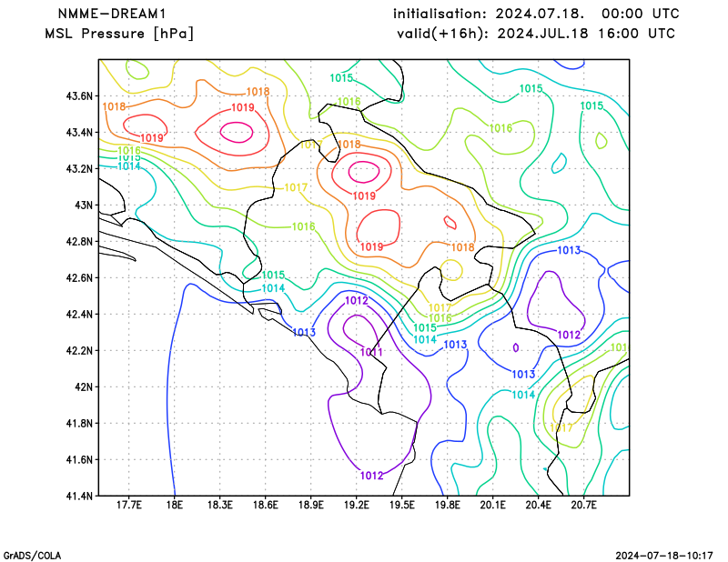Click the GrADS/COLA credit text
Image resolution: width=728 pixels, height=562 pixels.
point(32,556)
